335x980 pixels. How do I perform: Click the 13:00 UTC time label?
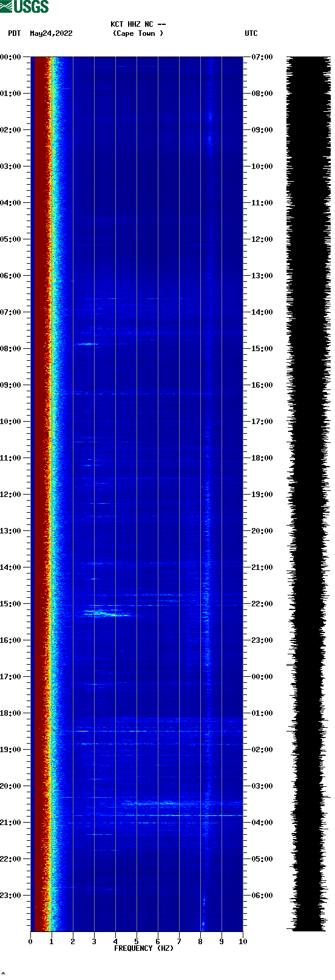(x=262, y=276)
